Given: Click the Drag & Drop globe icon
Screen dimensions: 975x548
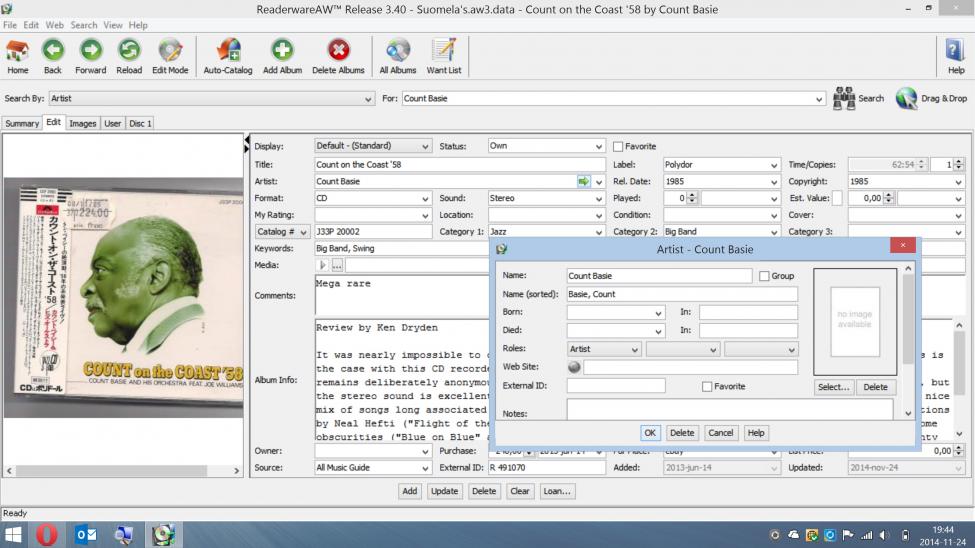Looking at the screenshot, I should click(906, 98).
